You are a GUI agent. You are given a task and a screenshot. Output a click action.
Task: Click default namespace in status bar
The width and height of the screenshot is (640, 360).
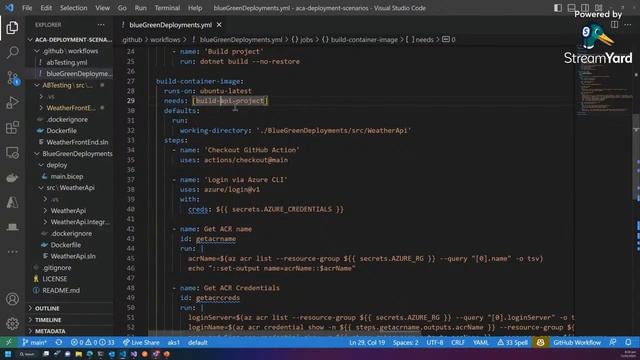[198, 342]
